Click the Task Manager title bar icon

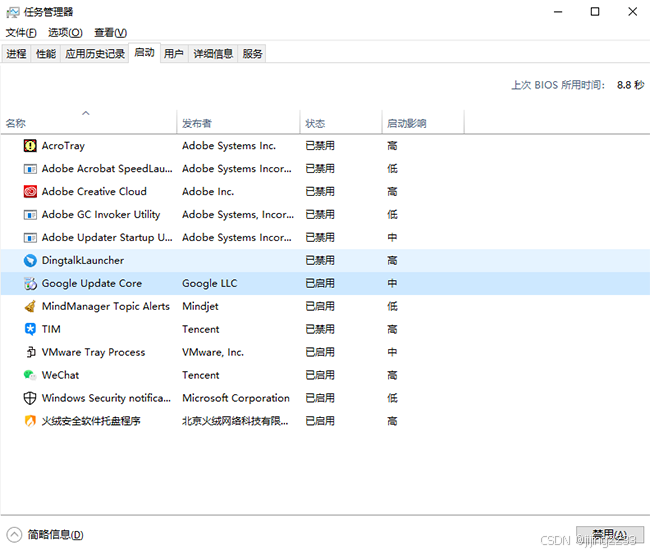pyautogui.click(x=12, y=12)
